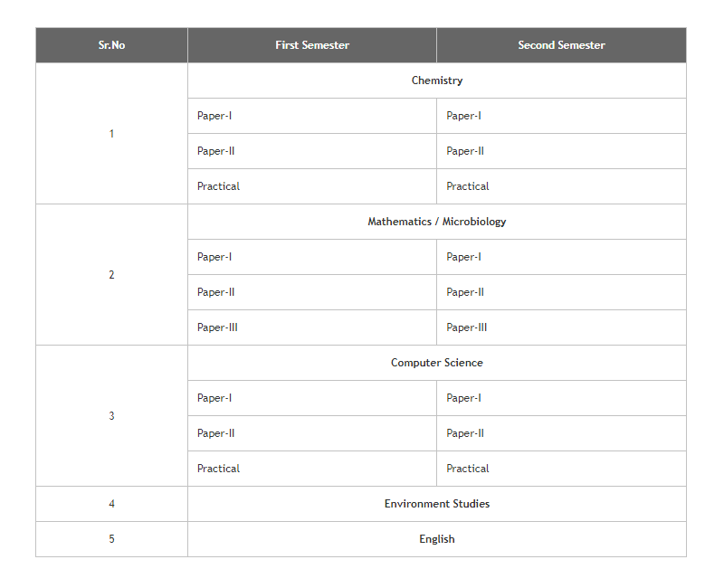Click the English subject row text
Image resolution: width=724 pixels, height=588 pixels.
pyautogui.click(x=437, y=539)
